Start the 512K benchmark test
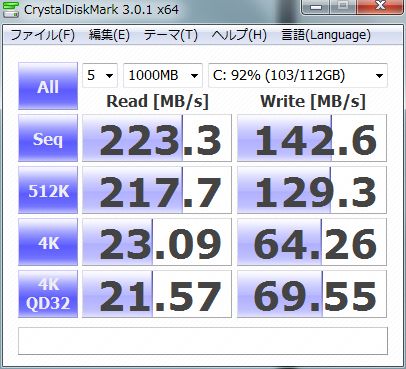406x369 pixels. point(48,190)
